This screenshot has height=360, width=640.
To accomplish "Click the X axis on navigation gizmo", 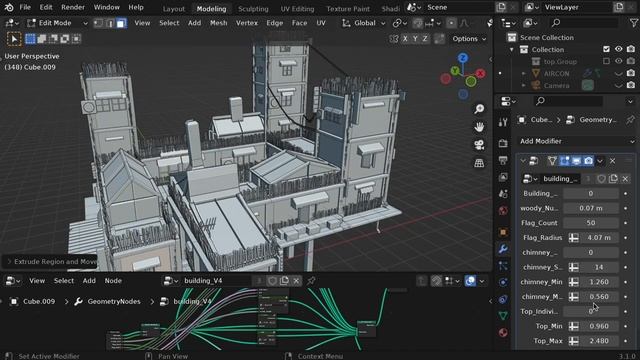I will [x=481, y=73].
